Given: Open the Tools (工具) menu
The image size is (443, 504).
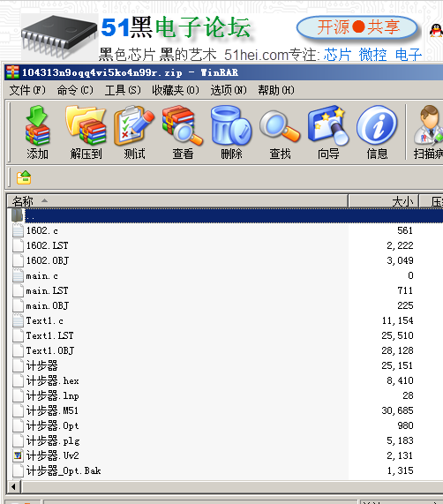Looking at the screenshot, I should (123, 90).
